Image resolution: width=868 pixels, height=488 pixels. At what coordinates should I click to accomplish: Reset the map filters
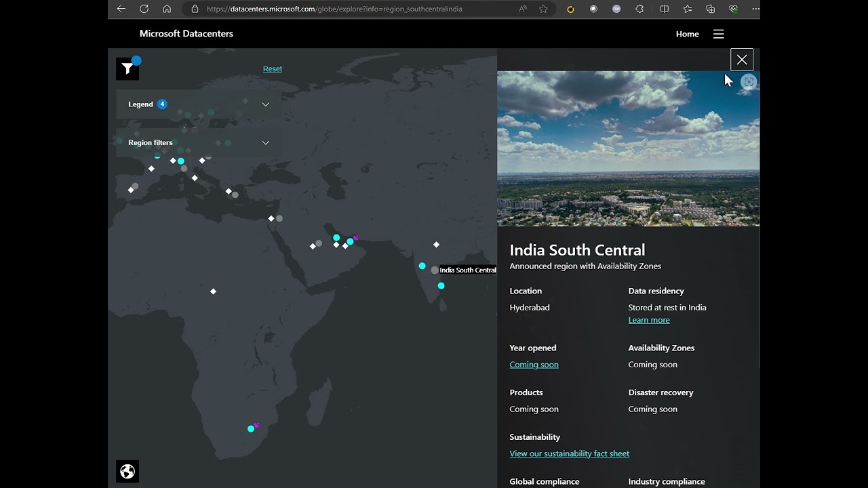(273, 68)
